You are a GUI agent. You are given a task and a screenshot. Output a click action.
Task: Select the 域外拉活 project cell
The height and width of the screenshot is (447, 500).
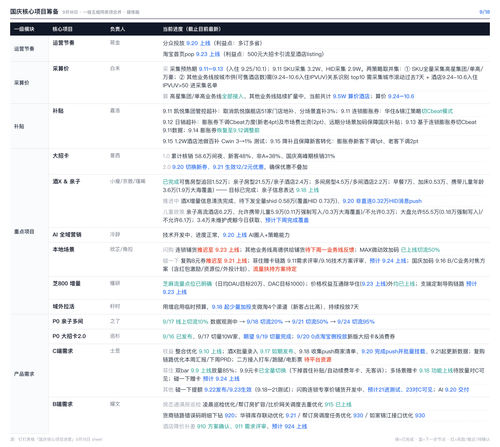63,307
